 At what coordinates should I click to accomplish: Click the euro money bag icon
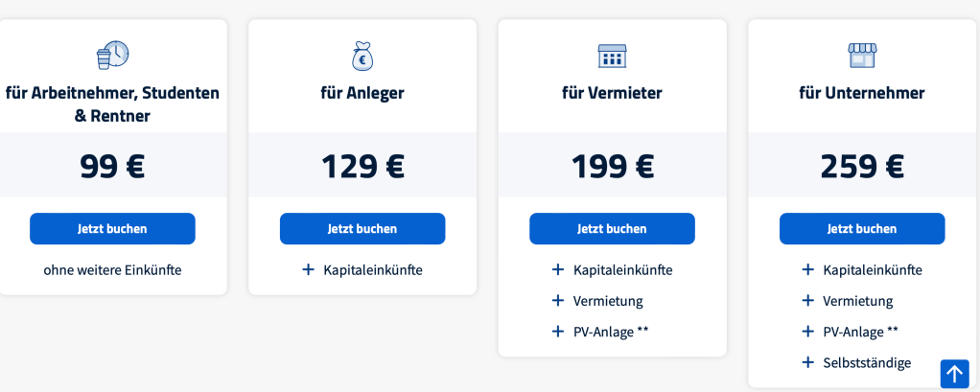(362, 56)
